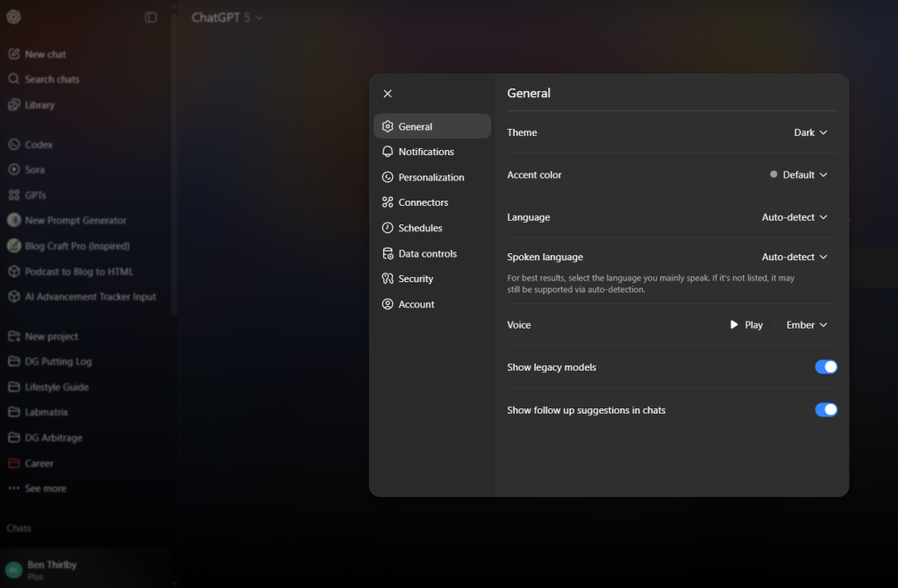Expand the Language Auto-detect dropdown

(795, 217)
